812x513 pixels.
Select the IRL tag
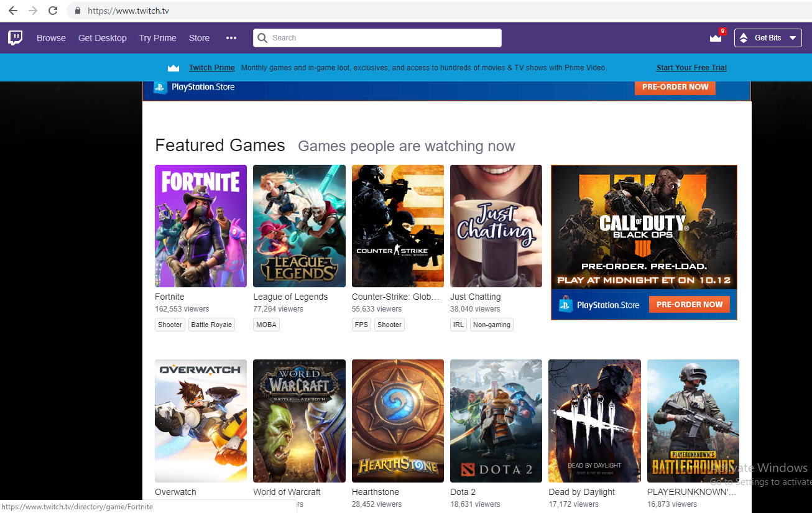tap(458, 325)
